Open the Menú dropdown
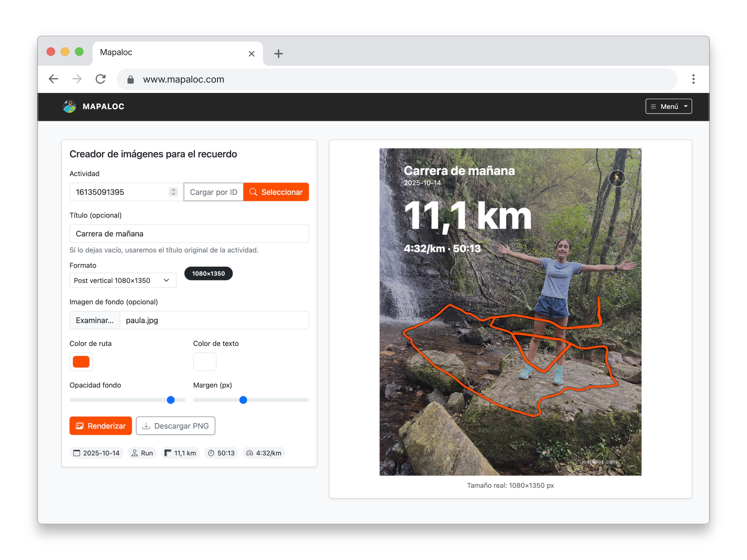Viewport: 747px width, 560px height. [x=668, y=107]
